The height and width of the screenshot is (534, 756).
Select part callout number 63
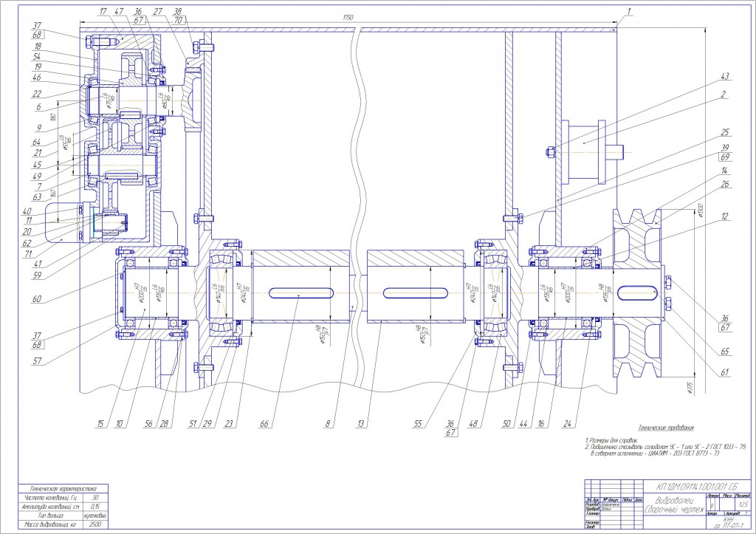[x=37, y=196]
